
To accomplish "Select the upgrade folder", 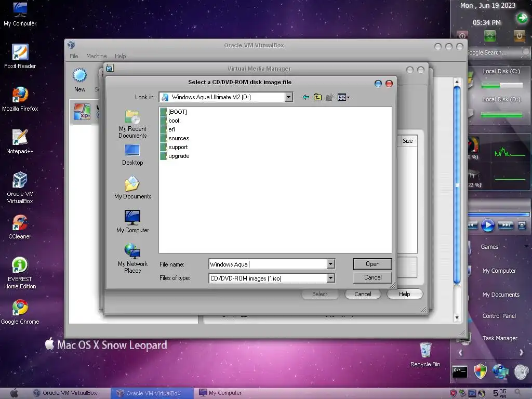I will pos(175,156).
